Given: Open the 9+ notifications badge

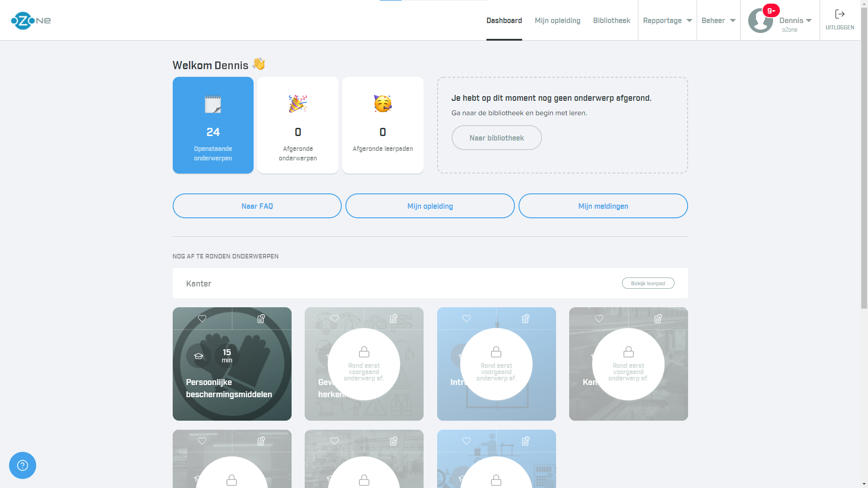Looking at the screenshot, I should point(771,10).
